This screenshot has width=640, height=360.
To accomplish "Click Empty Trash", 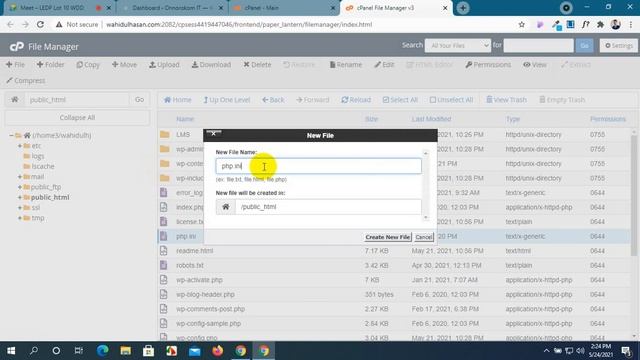I will (x=562, y=100).
